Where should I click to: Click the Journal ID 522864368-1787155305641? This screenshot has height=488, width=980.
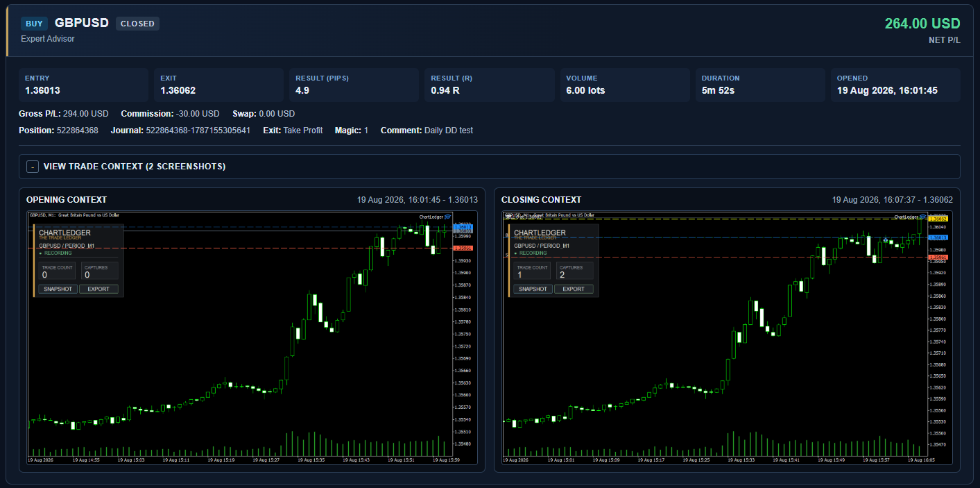198,131
